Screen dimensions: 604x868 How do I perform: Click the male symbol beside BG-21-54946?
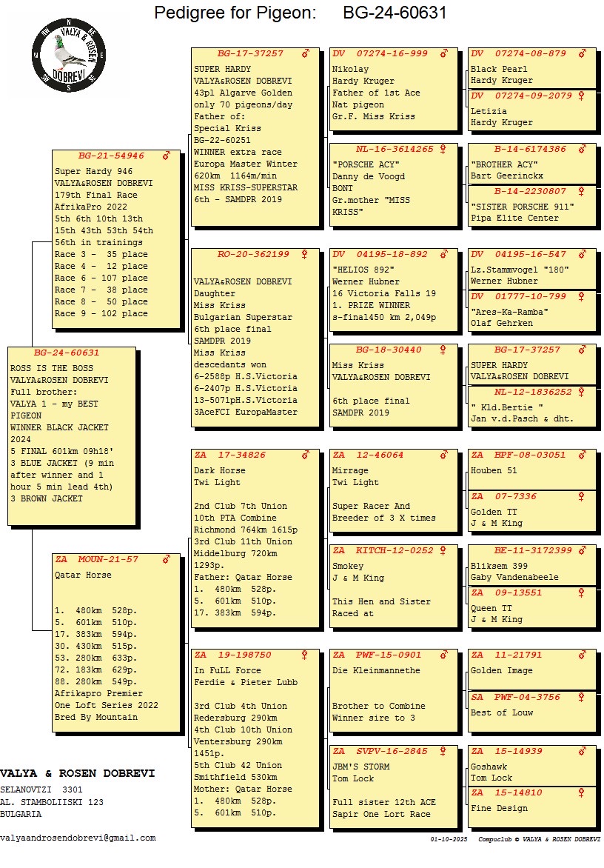pyautogui.click(x=167, y=156)
